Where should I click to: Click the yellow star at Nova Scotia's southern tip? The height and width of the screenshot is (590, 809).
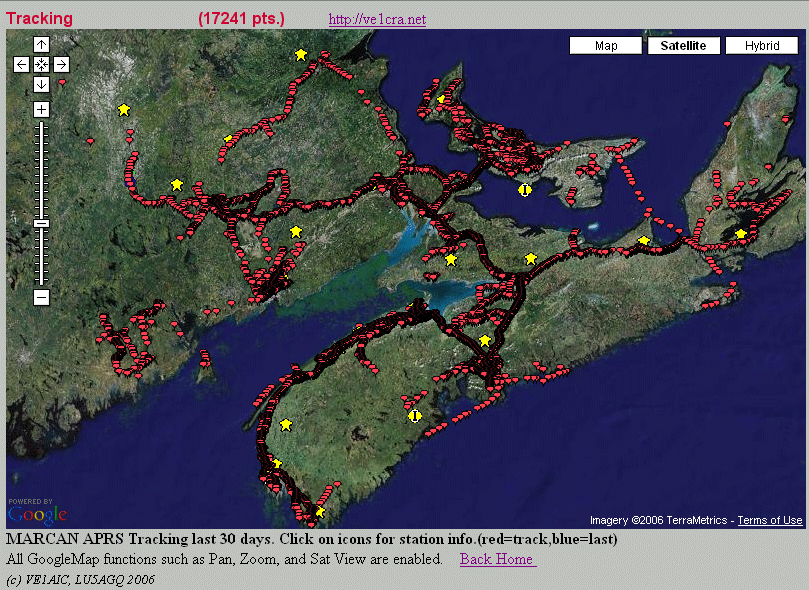point(320,512)
